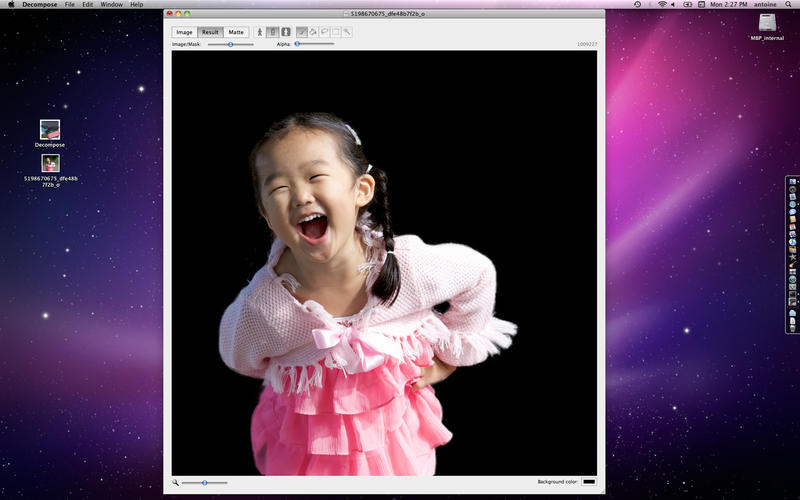The height and width of the screenshot is (500, 800).
Task: Select the paint bucket fill tool
Action: pyautogui.click(x=314, y=32)
